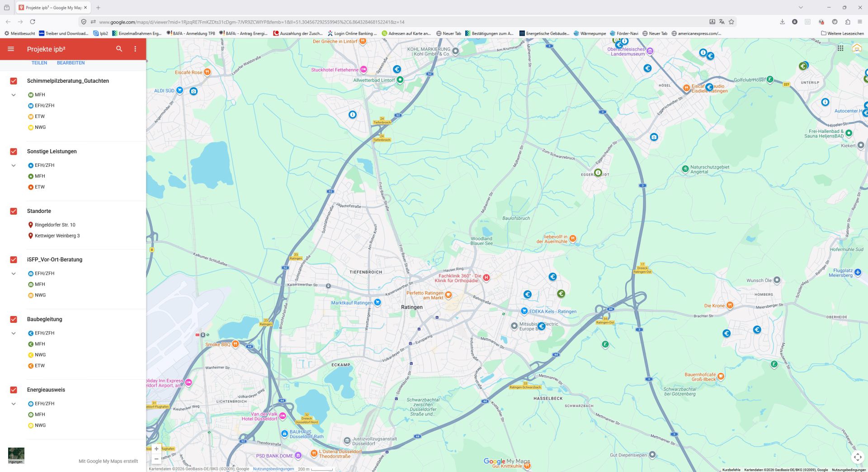868x472 pixels.
Task: Reload the page in browser toolbar
Action: (33, 22)
